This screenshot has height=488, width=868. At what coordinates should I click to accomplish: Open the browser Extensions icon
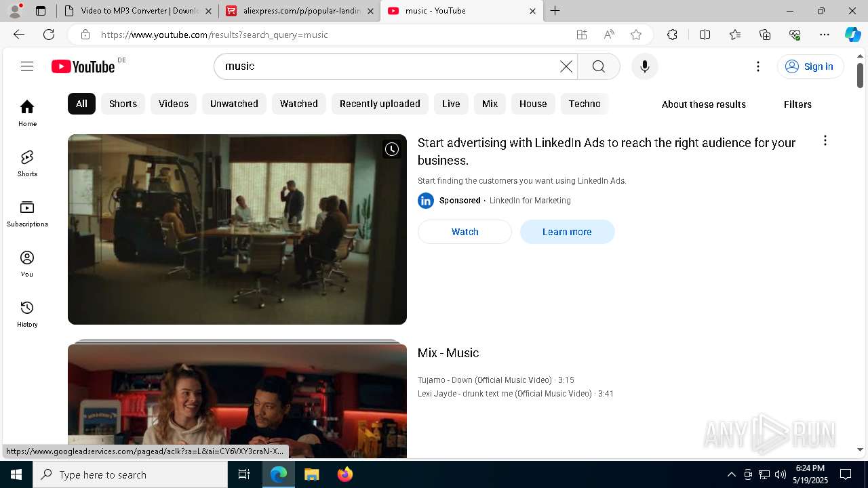(x=672, y=35)
